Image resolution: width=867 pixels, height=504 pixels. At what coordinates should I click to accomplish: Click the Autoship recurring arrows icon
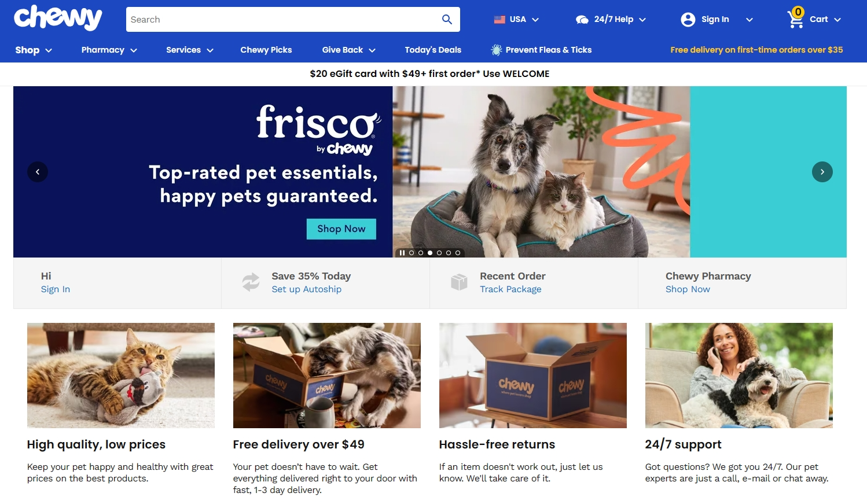click(251, 282)
